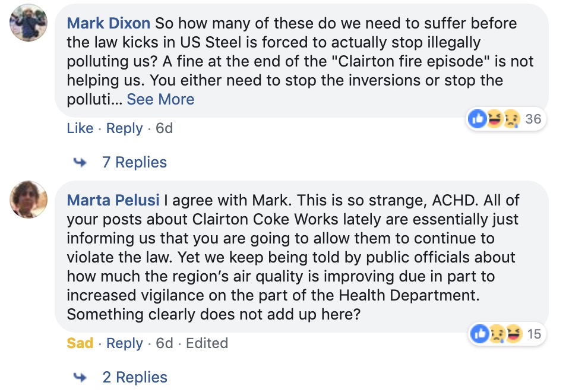
Task: Click the reply arrow beside 7 Replies
Action: pos(81,162)
